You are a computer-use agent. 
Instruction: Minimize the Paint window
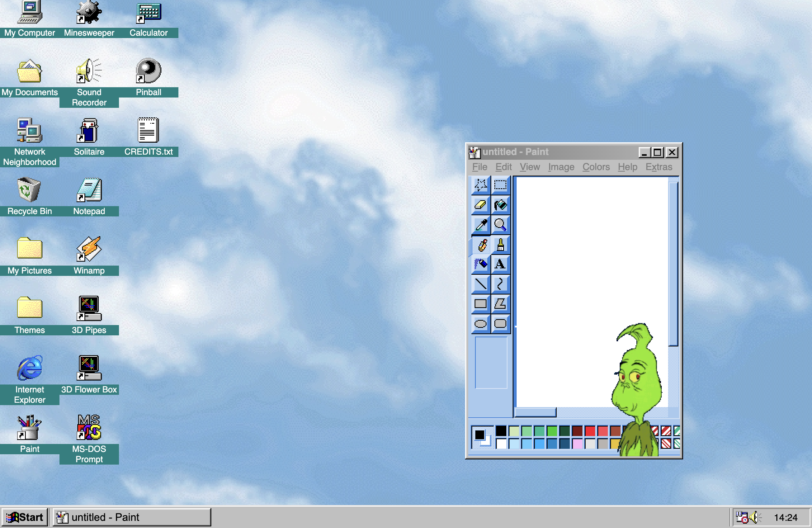(645, 152)
